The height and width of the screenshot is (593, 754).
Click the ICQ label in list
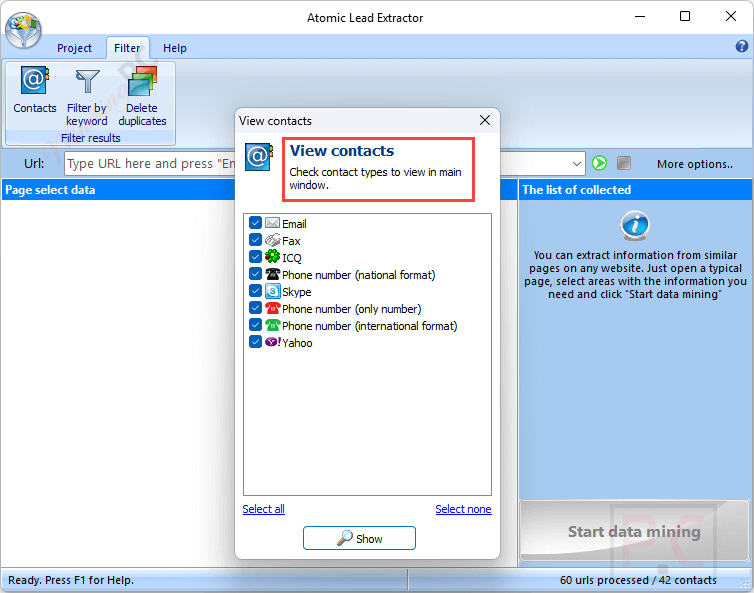[292, 258]
